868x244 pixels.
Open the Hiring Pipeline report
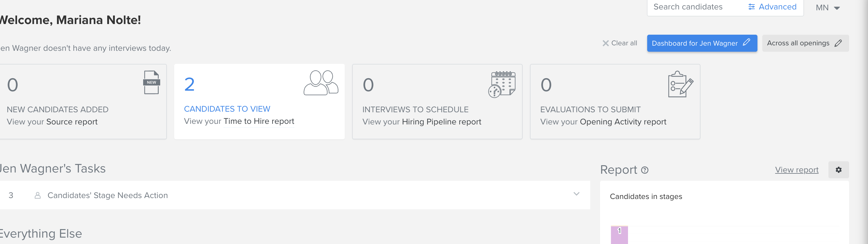(441, 122)
